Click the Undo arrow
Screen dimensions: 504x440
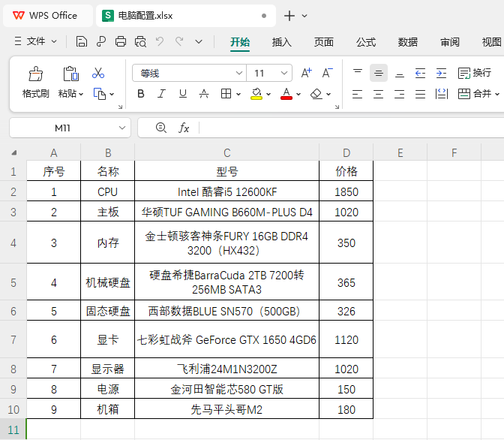pyautogui.click(x=160, y=42)
